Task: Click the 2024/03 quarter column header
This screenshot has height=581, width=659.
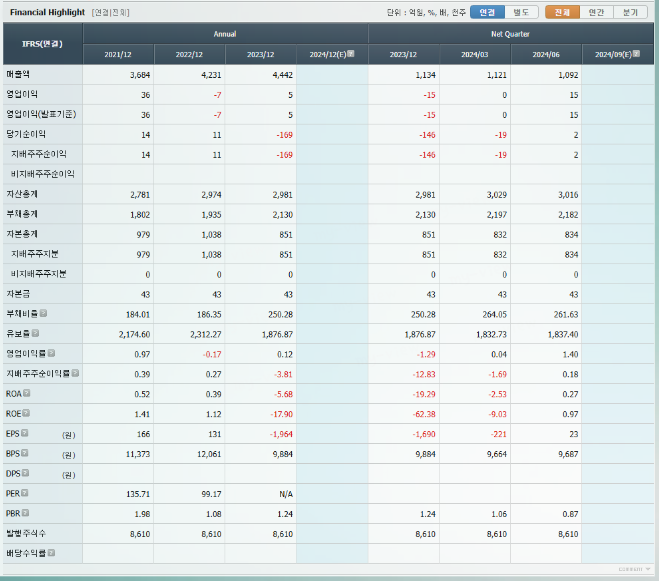Action: pyautogui.click(x=475, y=54)
